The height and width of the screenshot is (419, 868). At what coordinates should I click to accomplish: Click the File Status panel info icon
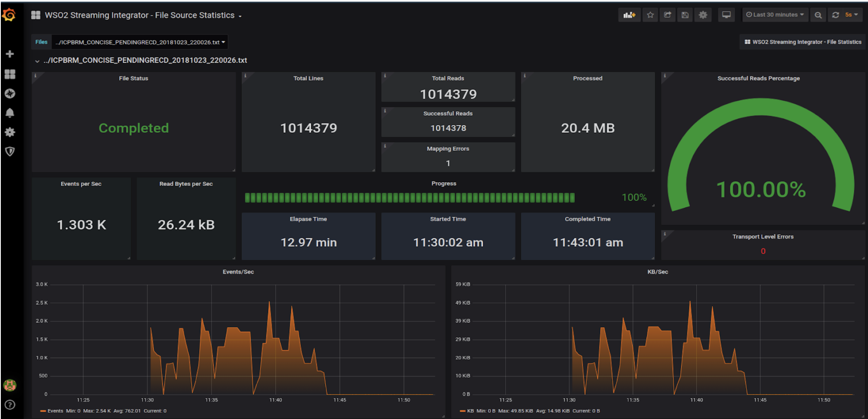(35, 76)
